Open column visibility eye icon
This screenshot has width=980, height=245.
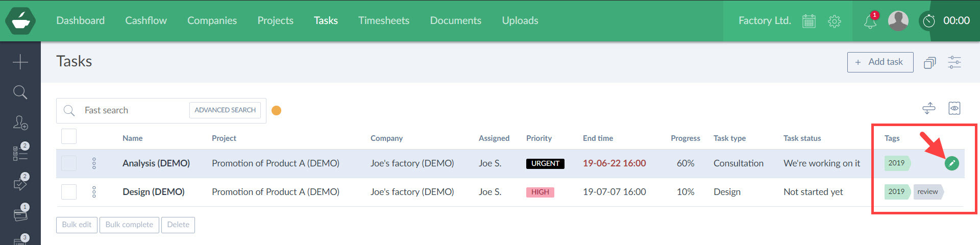pos(954,108)
